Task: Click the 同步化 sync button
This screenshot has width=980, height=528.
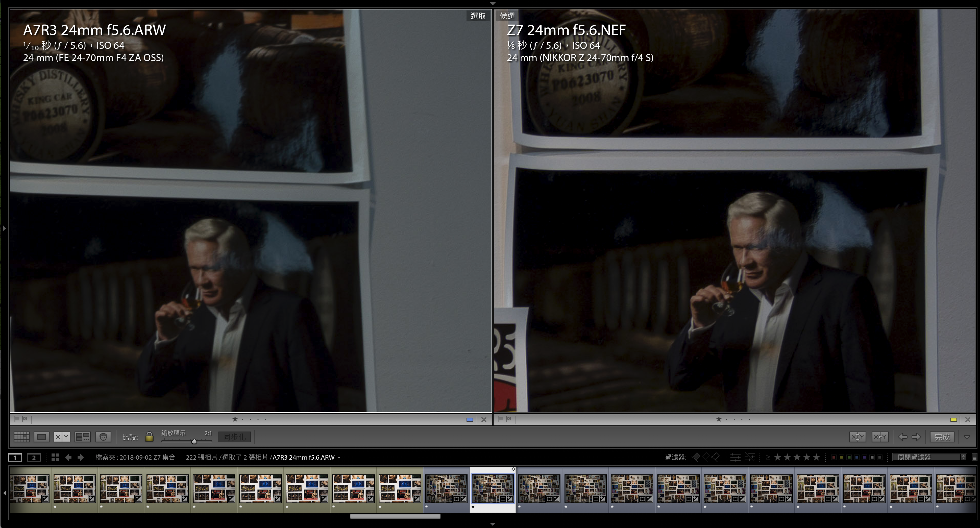Action: click(x=234, y=437)
